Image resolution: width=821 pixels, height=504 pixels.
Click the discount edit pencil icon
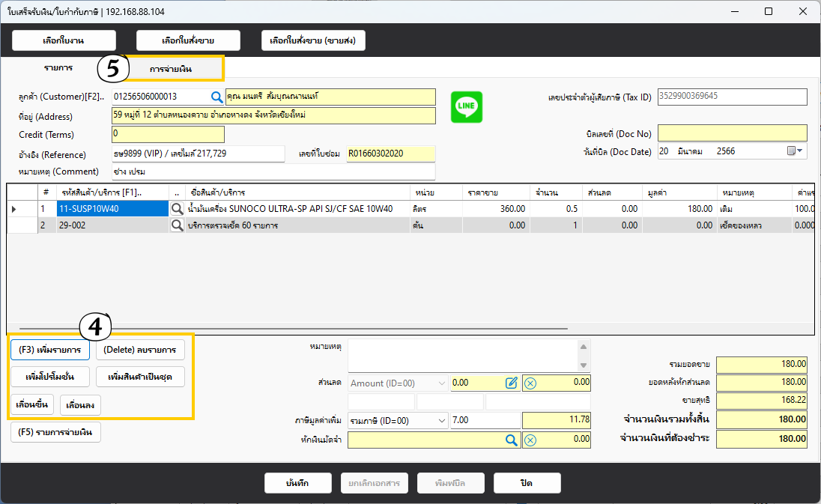pyautogui.click(x=512, y=383)
